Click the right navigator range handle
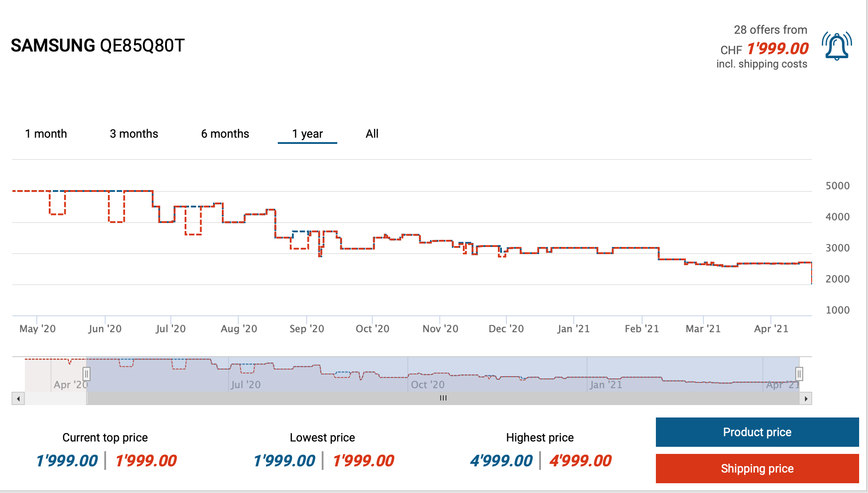Image resolution: width=868 pixels, height=493 pixels. [799, 374]
